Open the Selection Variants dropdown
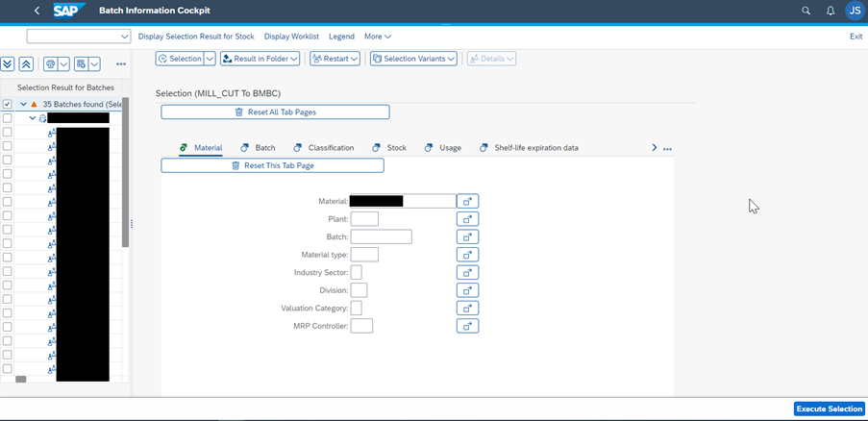Screen dimensions: 868x421 pos(413,59)
